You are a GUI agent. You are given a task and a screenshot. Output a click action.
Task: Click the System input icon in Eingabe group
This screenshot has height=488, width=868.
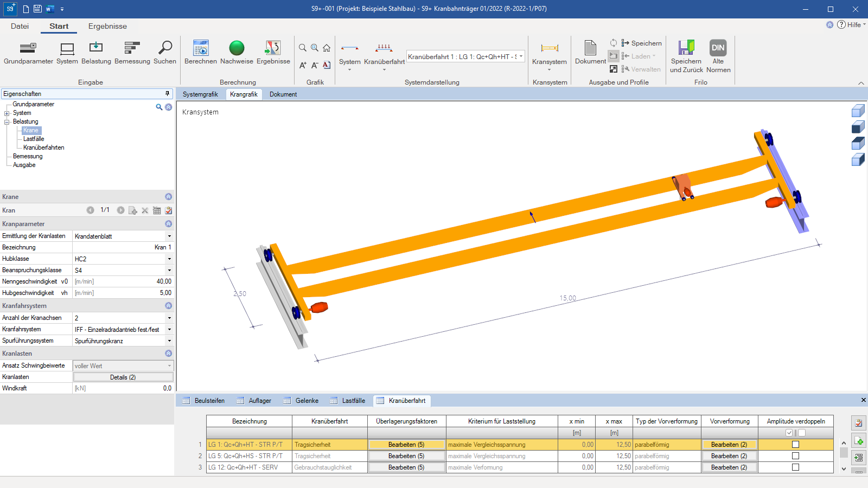pyautogui.click(x=67, y=53)
